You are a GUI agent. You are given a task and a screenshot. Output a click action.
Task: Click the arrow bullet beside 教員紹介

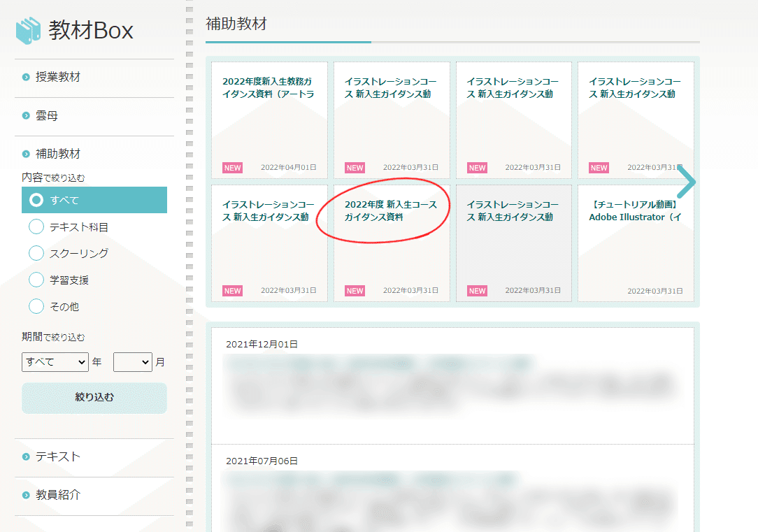[x=26, y=495]
